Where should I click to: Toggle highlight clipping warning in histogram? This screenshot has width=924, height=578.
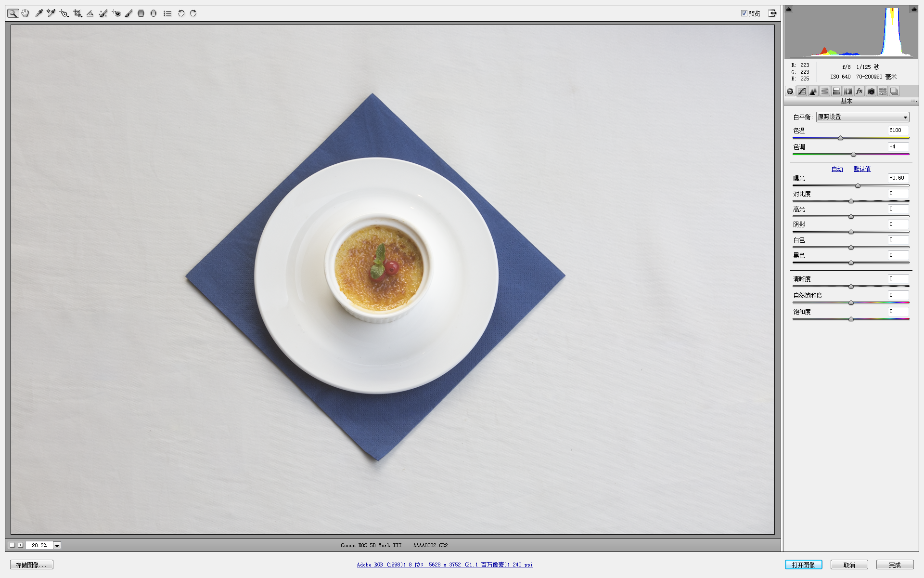coord(913,9)
